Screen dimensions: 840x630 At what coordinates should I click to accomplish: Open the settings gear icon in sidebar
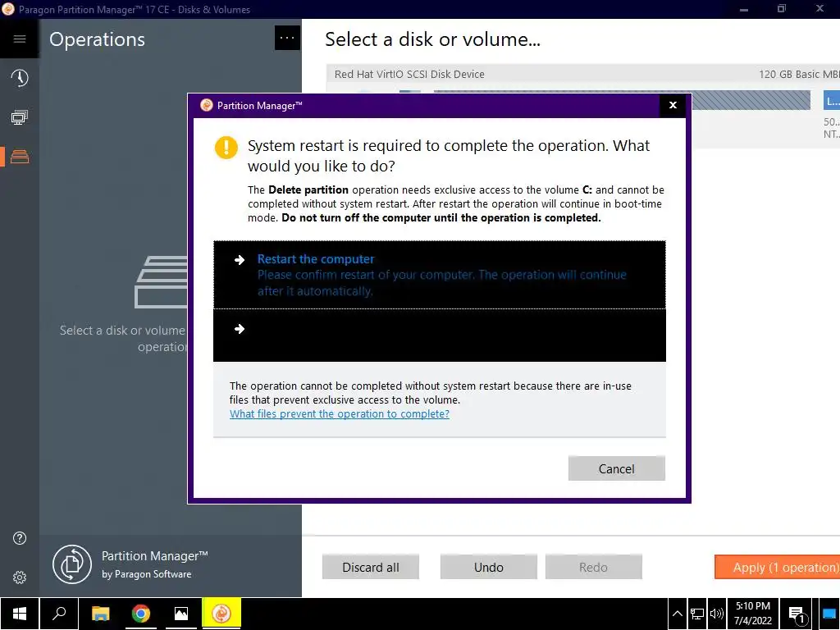pos(20,577)
